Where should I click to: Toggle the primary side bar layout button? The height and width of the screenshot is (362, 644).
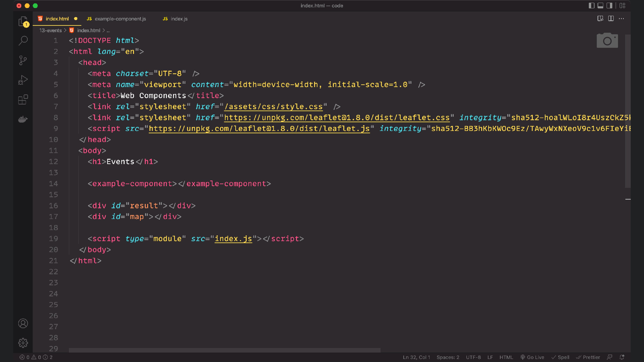591,6
